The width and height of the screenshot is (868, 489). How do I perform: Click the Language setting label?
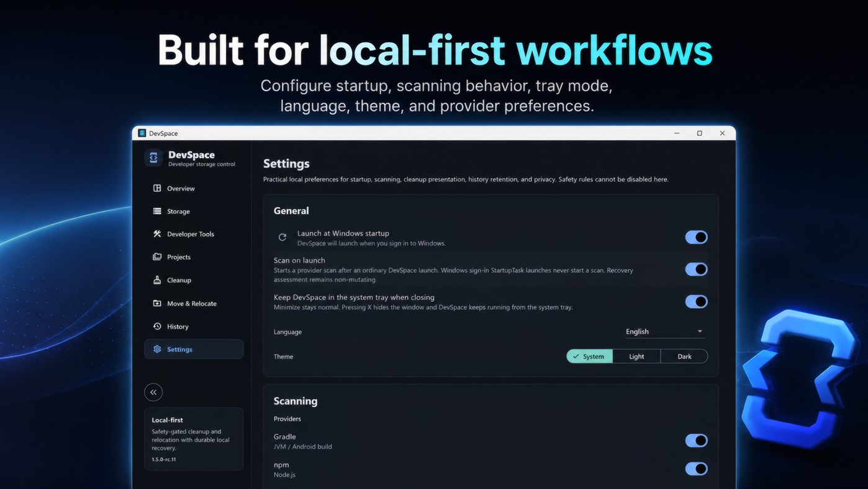[287, 332]
